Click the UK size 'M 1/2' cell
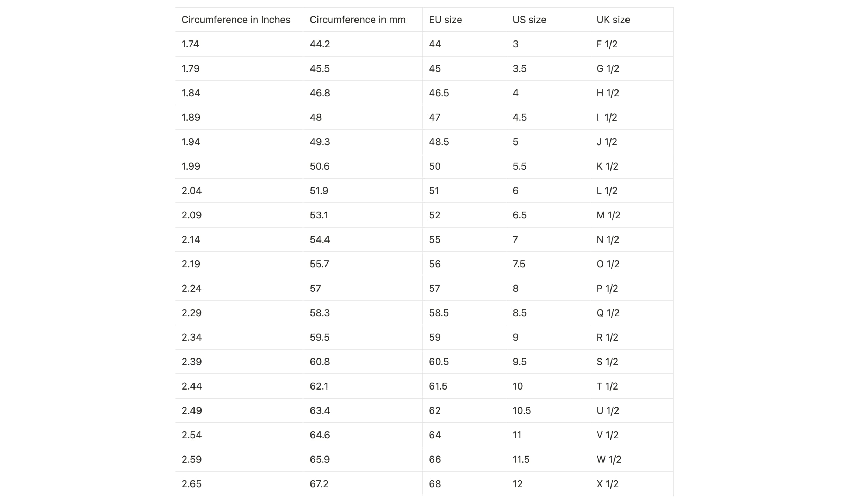 (x=608, y=215)
